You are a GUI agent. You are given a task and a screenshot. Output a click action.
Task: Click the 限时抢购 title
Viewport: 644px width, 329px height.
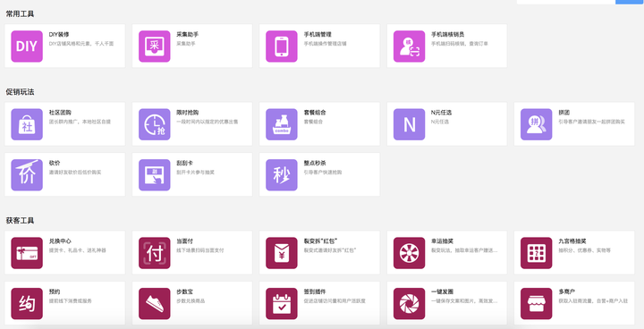point(187,113)
